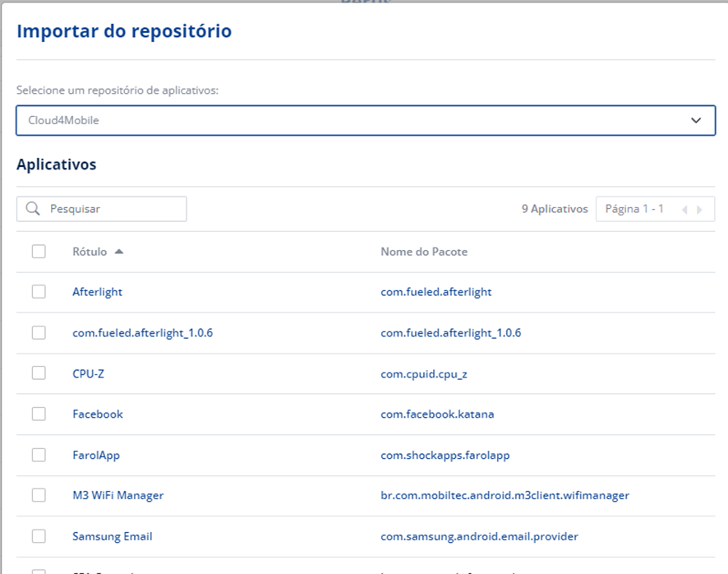Expand the repository dropdown chevron
The height and width of the screenshot is (574, 728).
696,120
